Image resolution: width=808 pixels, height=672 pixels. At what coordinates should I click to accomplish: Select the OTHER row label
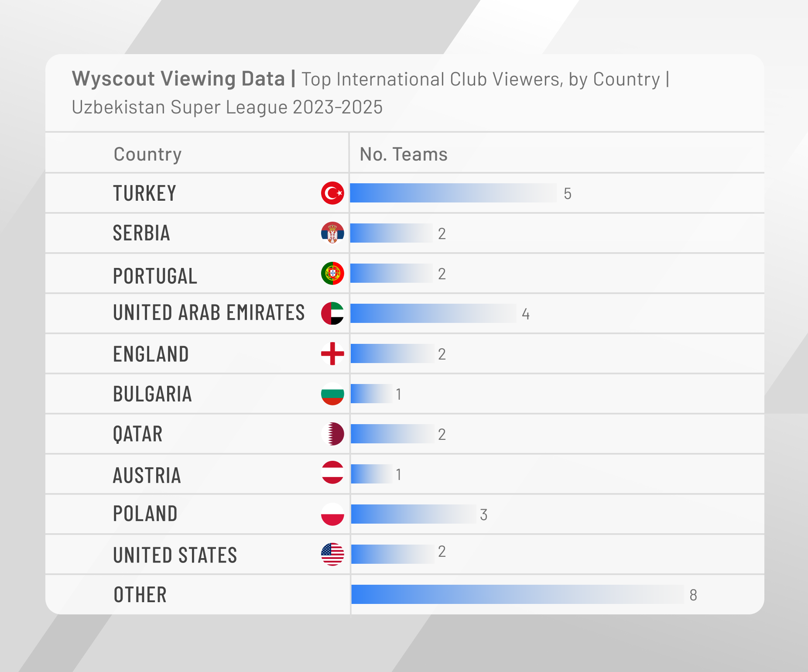coord(140,595)
